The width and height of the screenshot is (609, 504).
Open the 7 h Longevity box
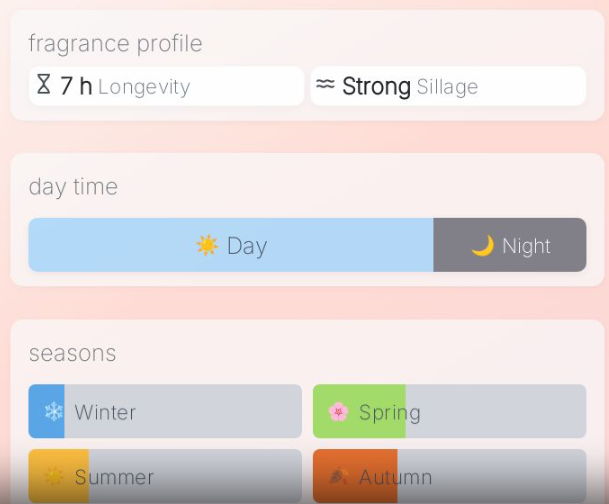(166, 86)
